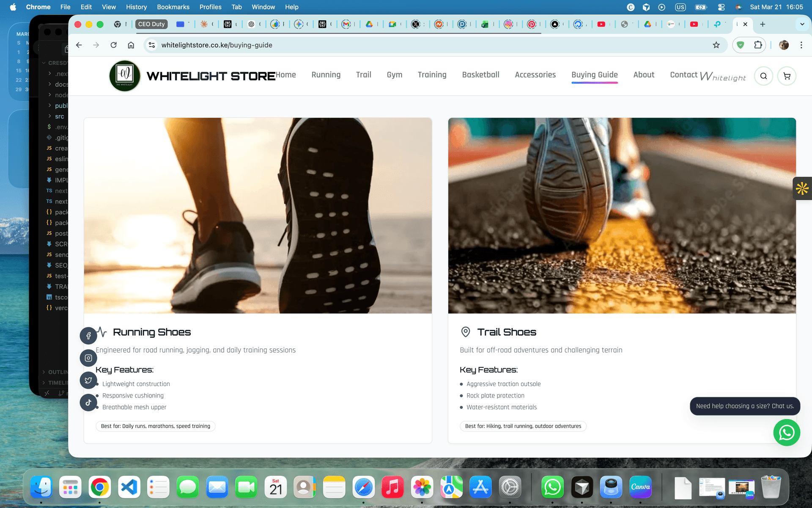Go to the Chrome home page
Viewport: 812px width, 508px height.
(131, 45)
